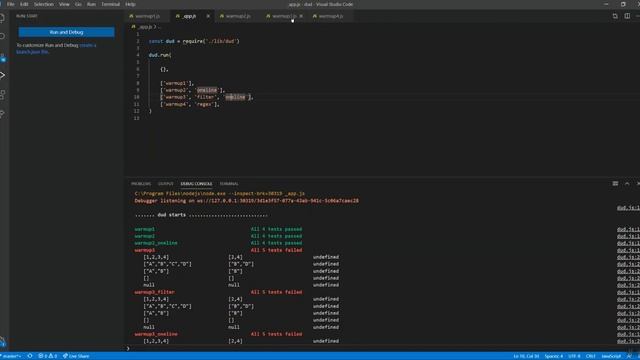640x360 pixels.
Task: Click the Synchronize Changes icon in status bar
Action: point(30,356)
